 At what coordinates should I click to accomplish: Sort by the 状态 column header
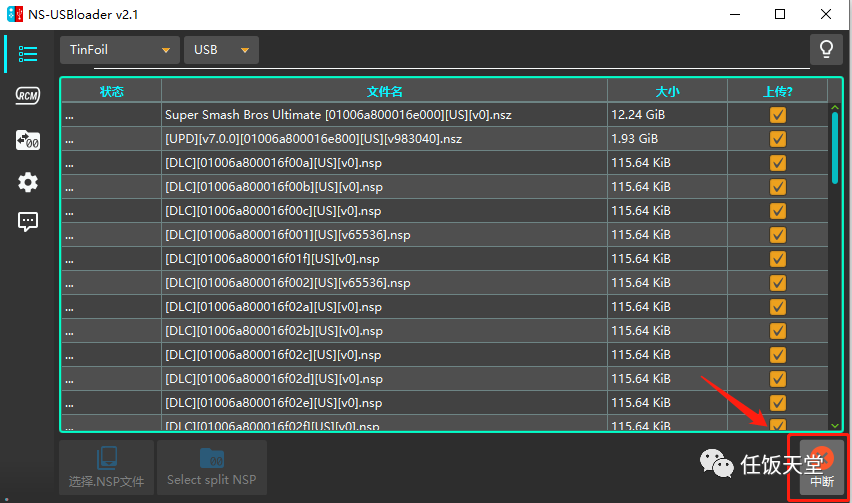pyautogui.click(x=111, y=91)
